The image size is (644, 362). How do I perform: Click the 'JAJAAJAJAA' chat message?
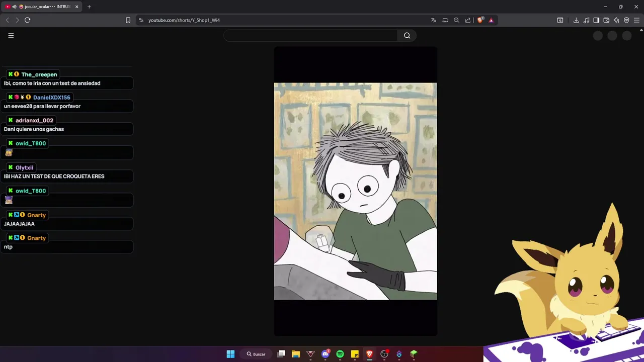19,224
